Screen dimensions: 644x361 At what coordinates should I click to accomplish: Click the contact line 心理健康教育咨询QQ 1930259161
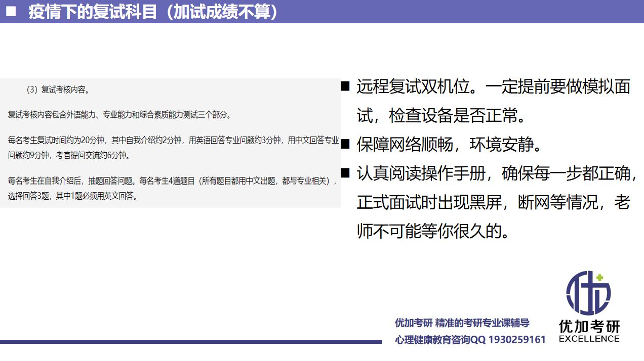470,340
